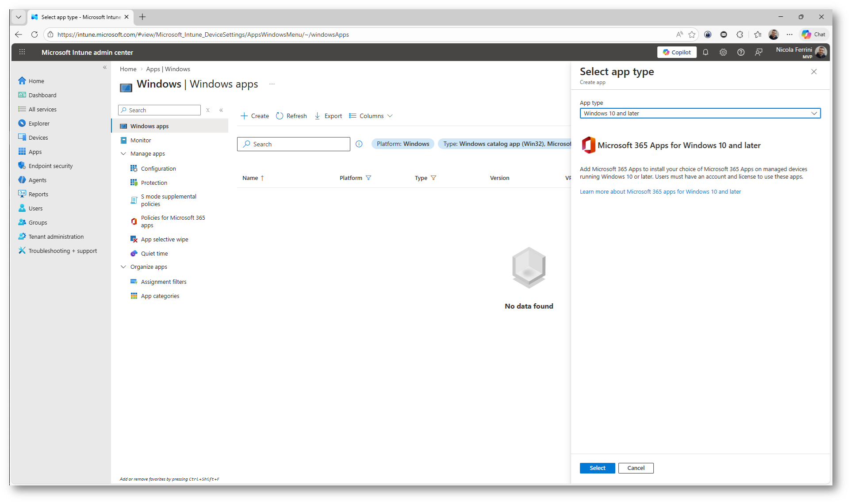This screenshot has height=504, width=851.
Task: Open the feedback icon in header
Action: tap(759, 52)
